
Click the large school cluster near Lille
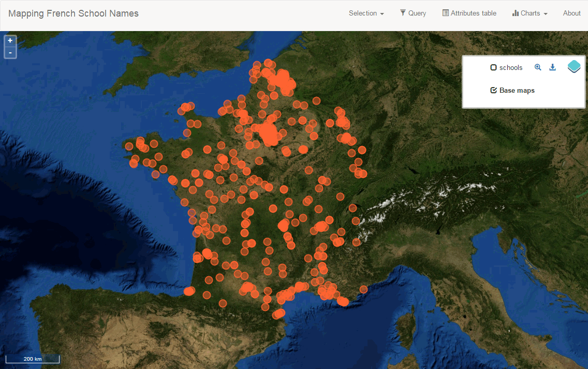283,80
